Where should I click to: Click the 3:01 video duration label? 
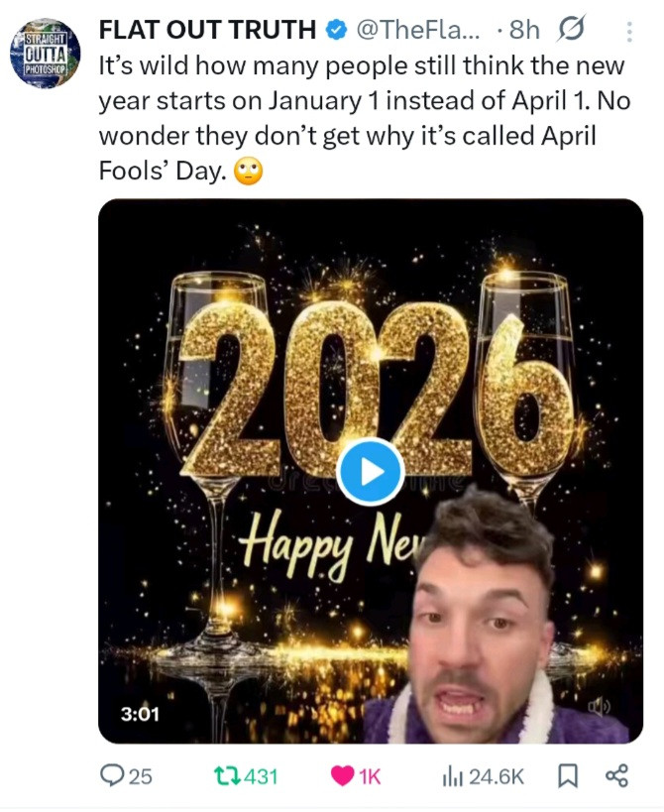coord(140,713)
